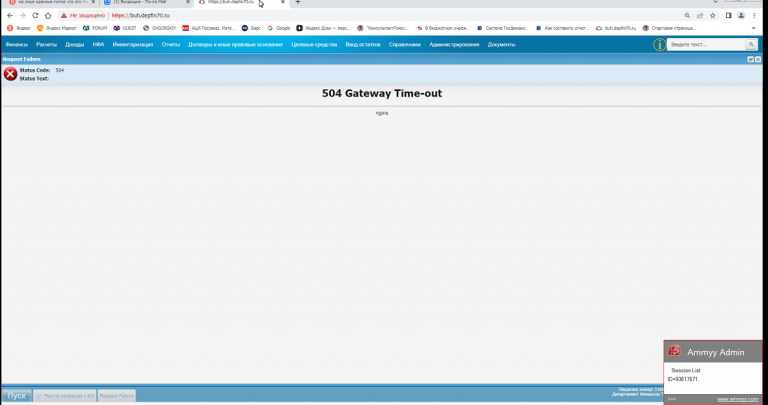Click the Пуск start button
This screenshot has height=405, width=768.
click(x=16, y=396)
